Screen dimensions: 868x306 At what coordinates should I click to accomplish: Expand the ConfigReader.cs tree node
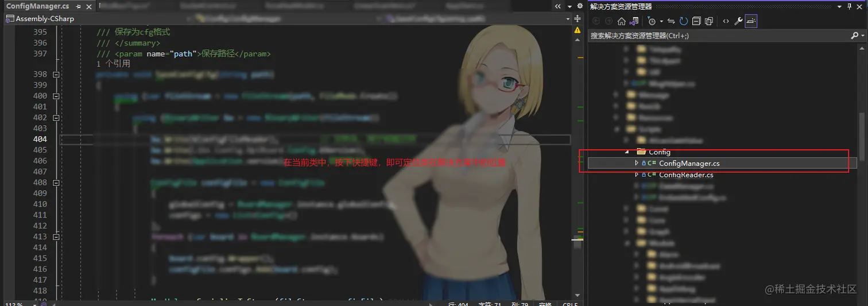[636, 175]
